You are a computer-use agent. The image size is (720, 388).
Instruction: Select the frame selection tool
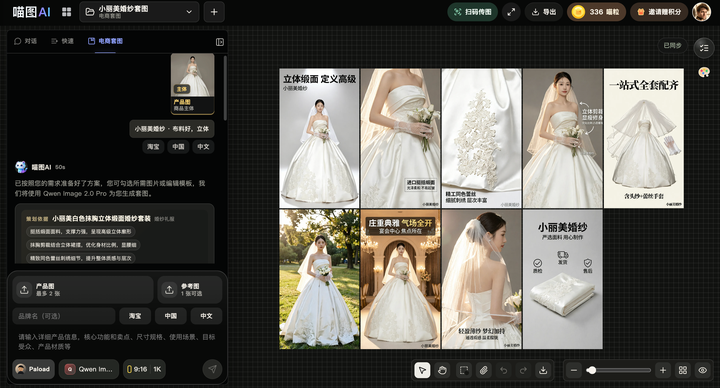(x=464, y=370)
